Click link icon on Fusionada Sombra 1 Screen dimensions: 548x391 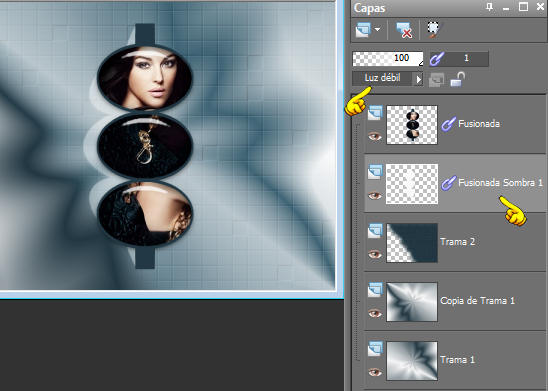point(448,183)
